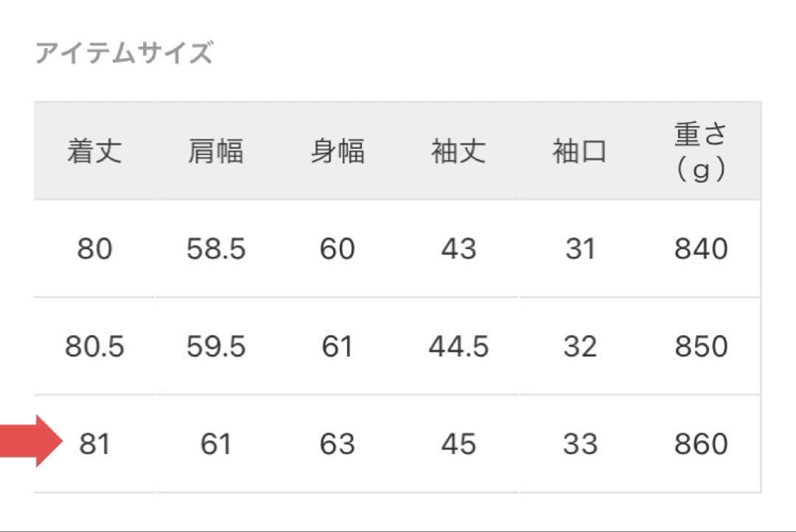Click the 袖口 column header

coord(579,152)
